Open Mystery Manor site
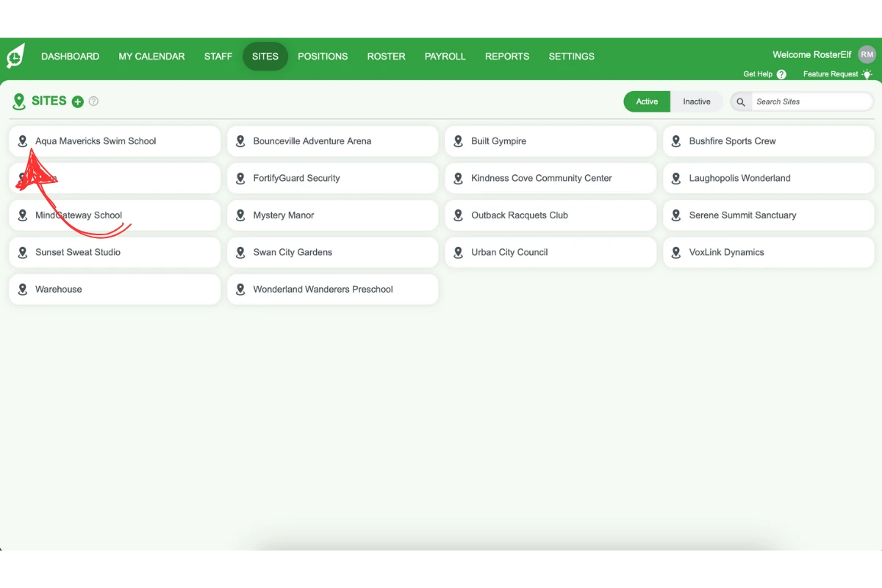Viewport: 882px width, 588px height. pos(333,215)
